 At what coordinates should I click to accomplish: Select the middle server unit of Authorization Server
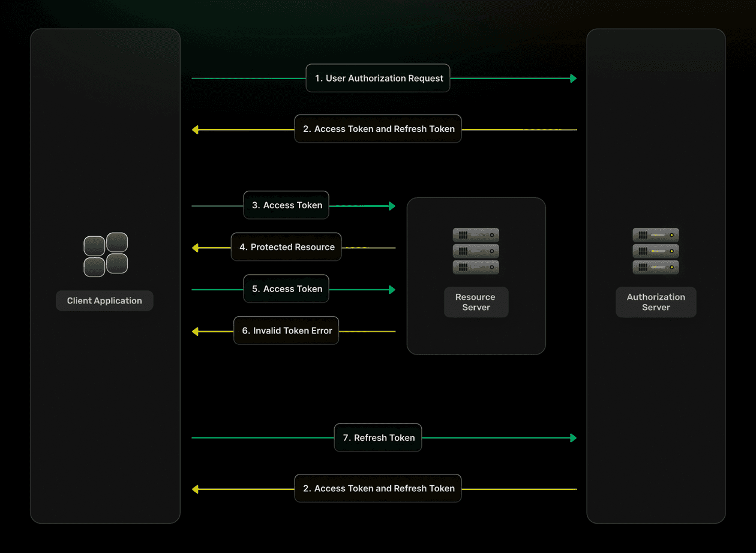tap(656, 251)
